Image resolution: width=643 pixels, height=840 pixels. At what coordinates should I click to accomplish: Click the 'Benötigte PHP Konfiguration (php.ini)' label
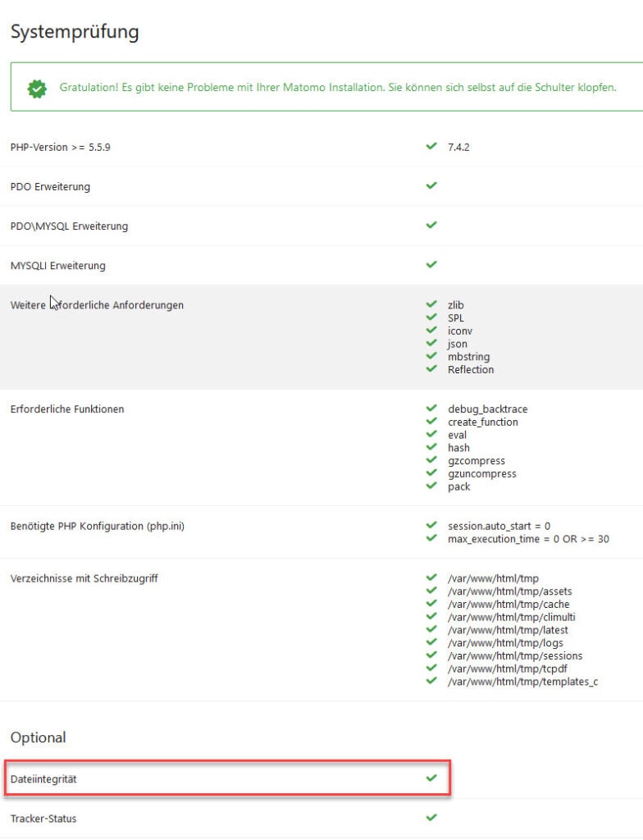[97, 526]
